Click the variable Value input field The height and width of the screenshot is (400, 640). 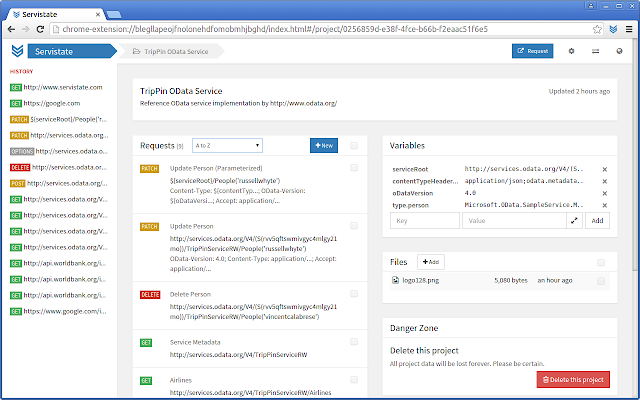coord(514,220)
